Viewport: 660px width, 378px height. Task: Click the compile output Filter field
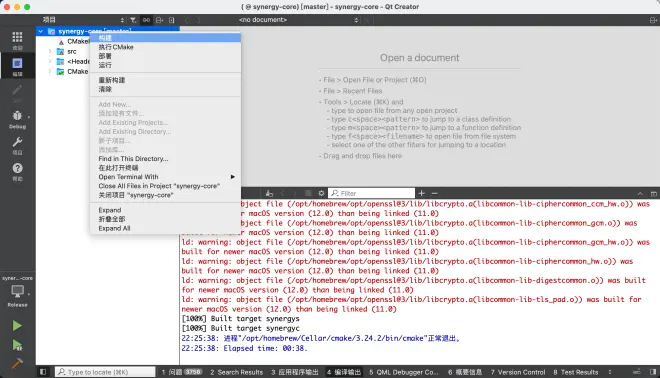pos(371,193)
